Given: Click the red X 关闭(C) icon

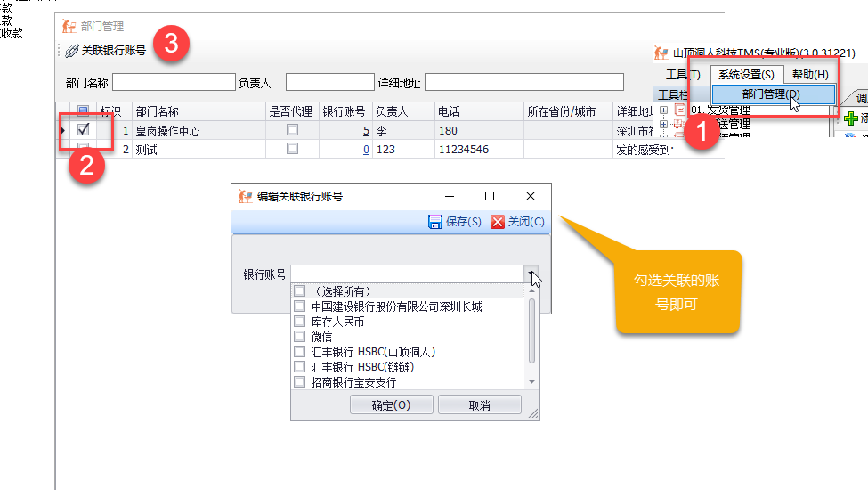Looking at the screenshot, I should [498, 222].
